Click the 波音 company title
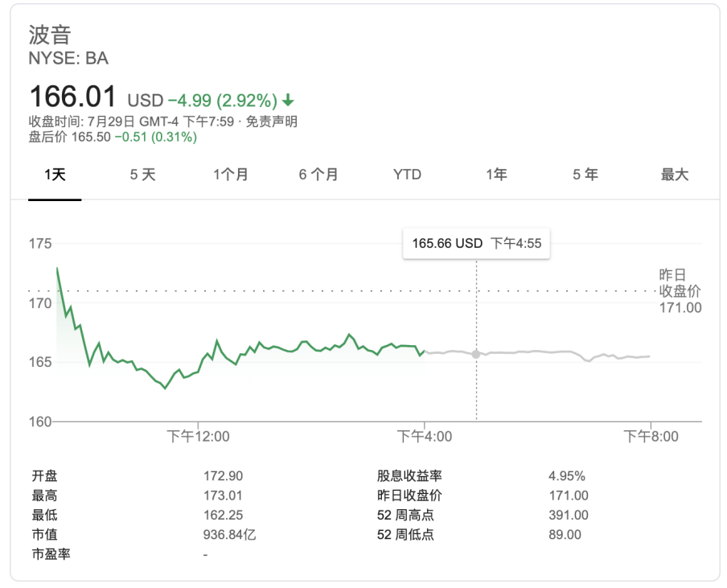This screenshot has width=727, height=588. click(x=50, y=35)
